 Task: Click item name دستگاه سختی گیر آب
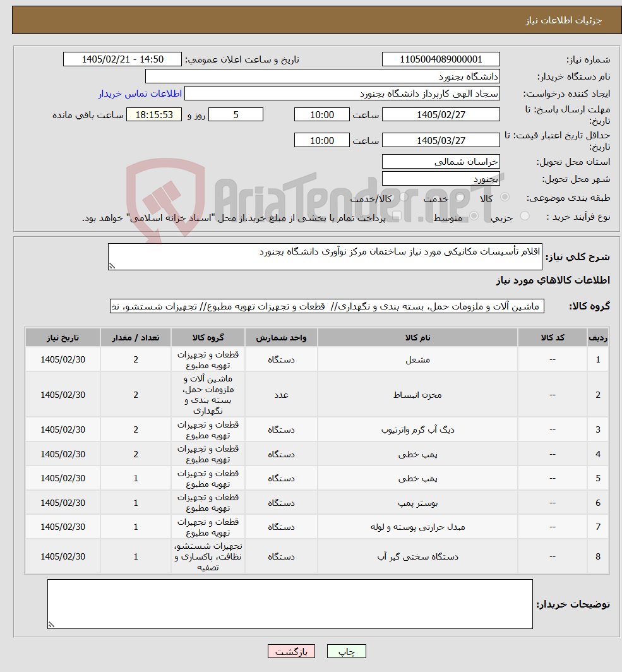coord(417,556)
